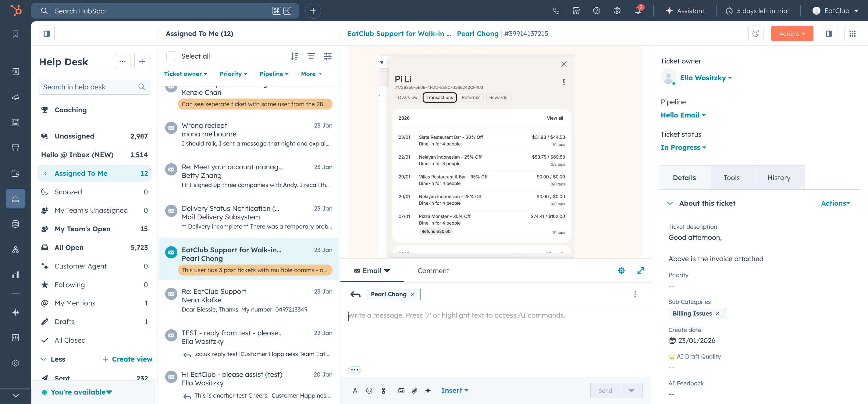868x404 pixels.
Task: Click the attachment paperclip icon in the composer
Action: [x=414, y=391]
